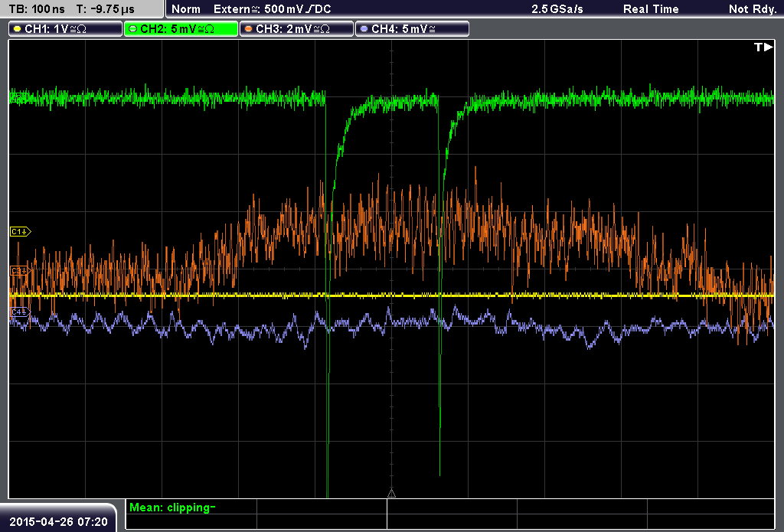Click the TB: 100 ns timebase readout
784x532 pixels.
(x=37, y=9)
